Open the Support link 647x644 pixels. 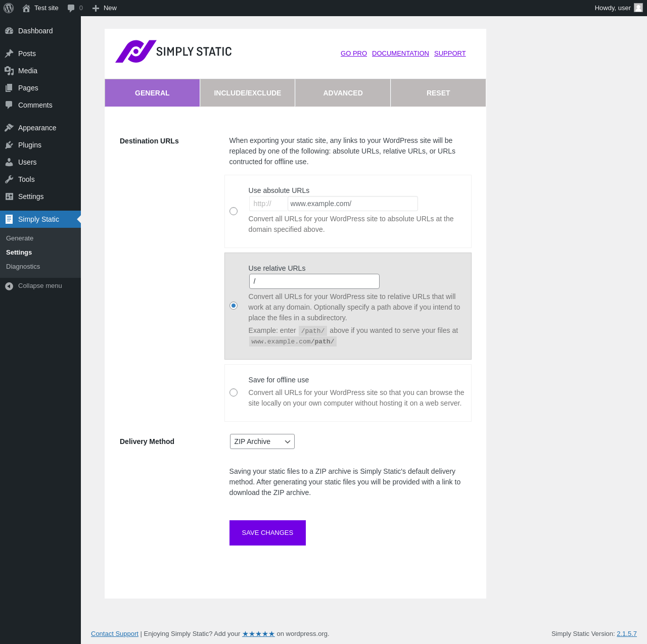(450, 54)
